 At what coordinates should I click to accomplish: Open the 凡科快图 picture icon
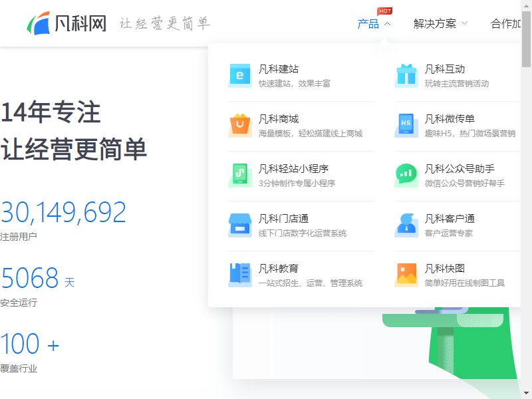(406, 275)
